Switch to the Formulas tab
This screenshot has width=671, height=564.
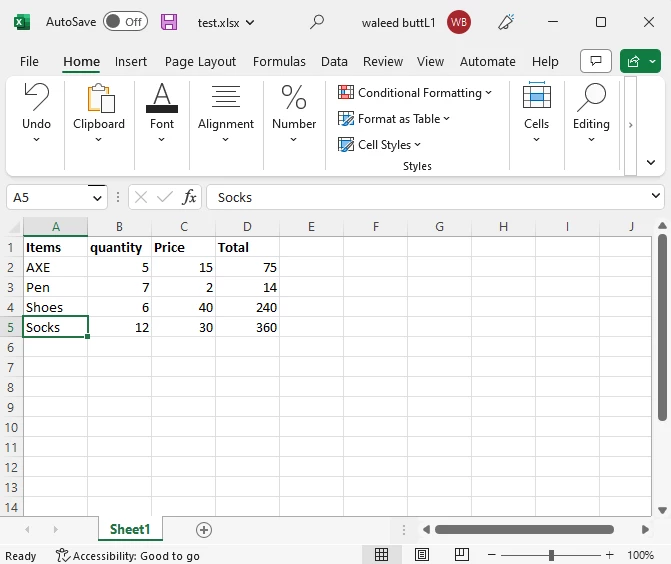point(279,61)
